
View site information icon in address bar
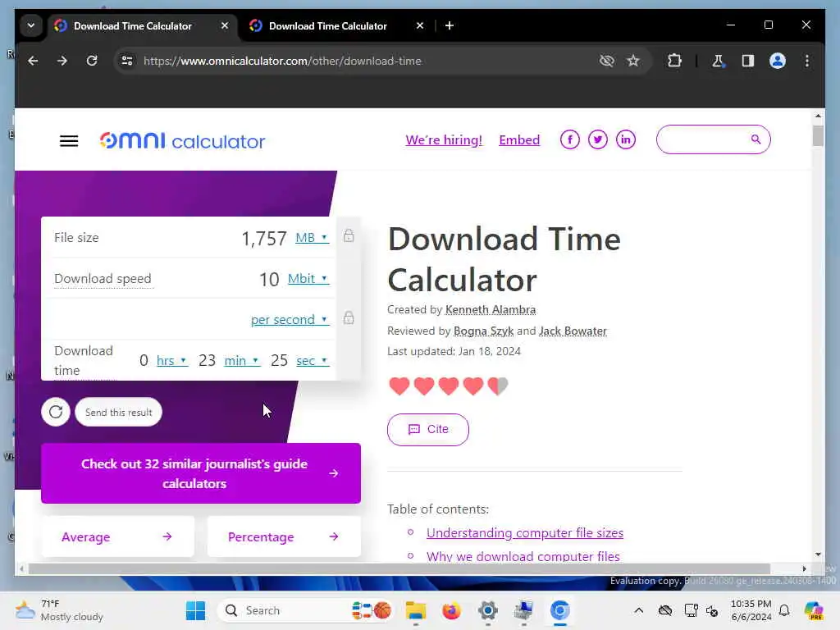click(x=127, y=61)
